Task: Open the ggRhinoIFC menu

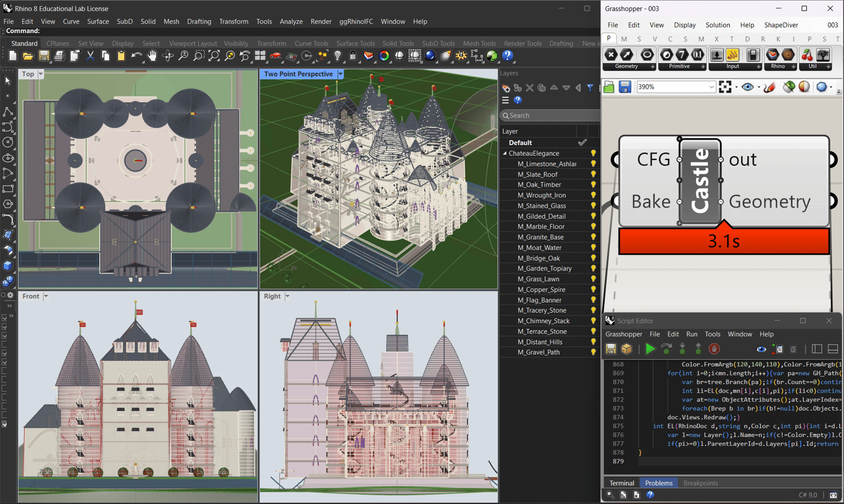Action: tap(356, 21)
